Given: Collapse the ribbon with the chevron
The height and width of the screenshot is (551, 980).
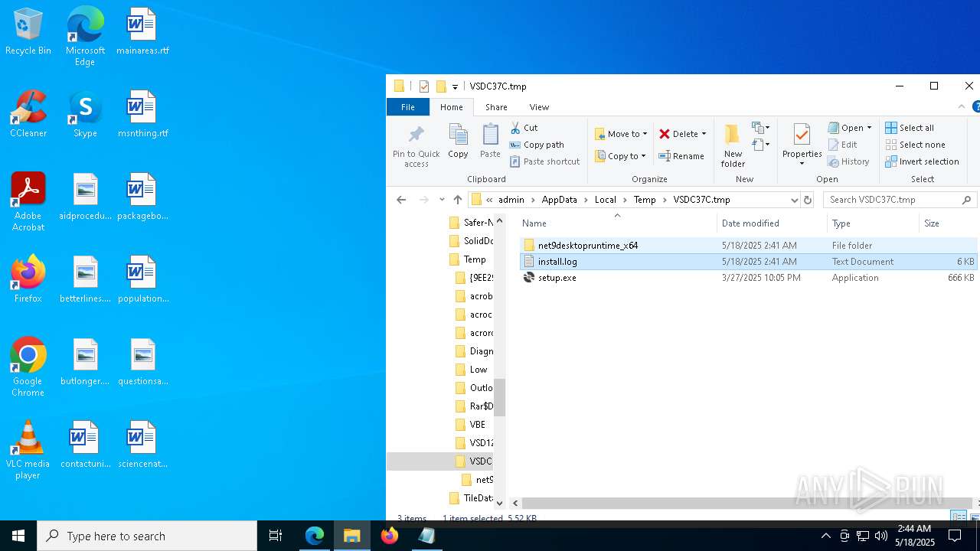Looking at the screenshot, I should pos(962,107).
